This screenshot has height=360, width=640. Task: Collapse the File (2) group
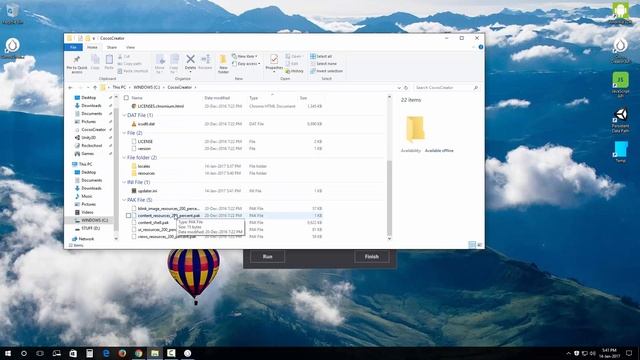tap(124, 133)
